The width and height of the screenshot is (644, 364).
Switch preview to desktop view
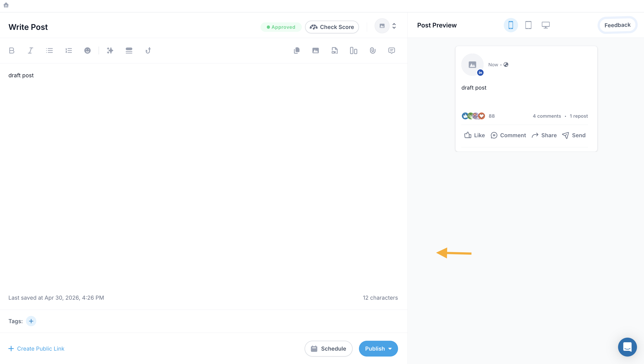click(546, 25)
